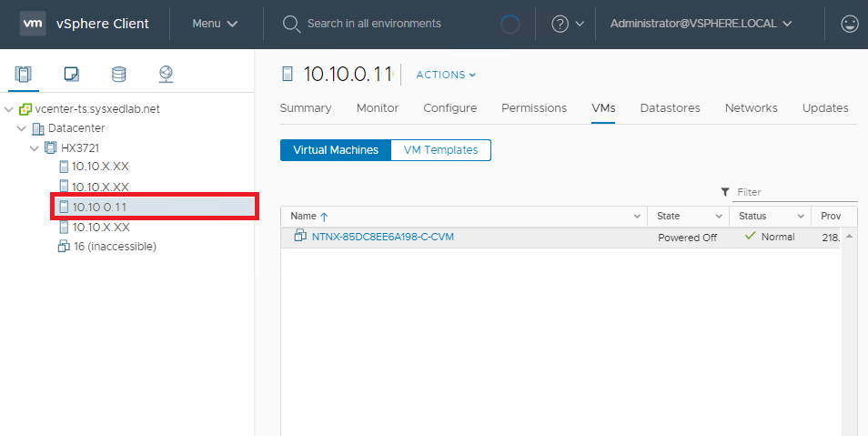The width and height of the screenshot is (868, 436).
Task: Open the Status column dropdown chevron
Action: pos(801,216)
